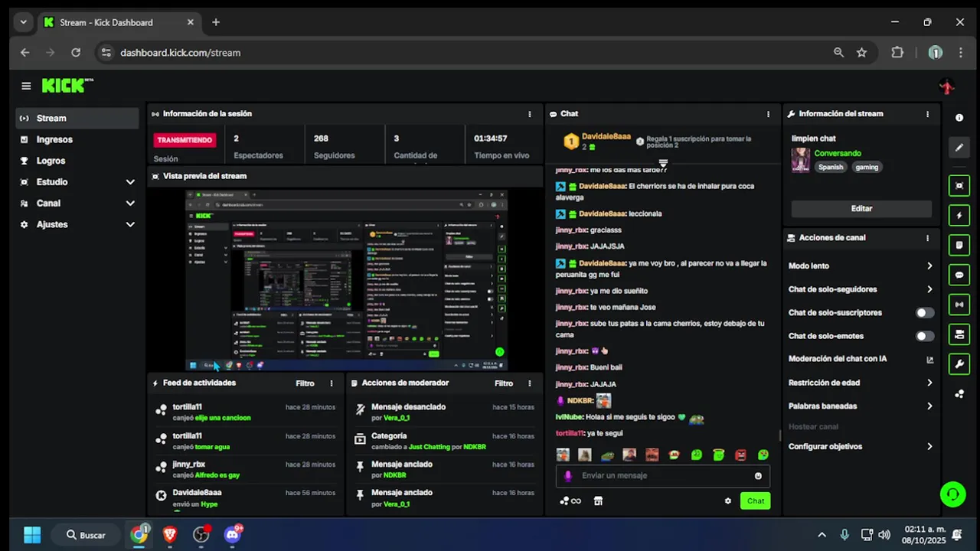980x551 pixels.
Task: Open Filtro in Feed de actividades
Action: click(305, 383)
